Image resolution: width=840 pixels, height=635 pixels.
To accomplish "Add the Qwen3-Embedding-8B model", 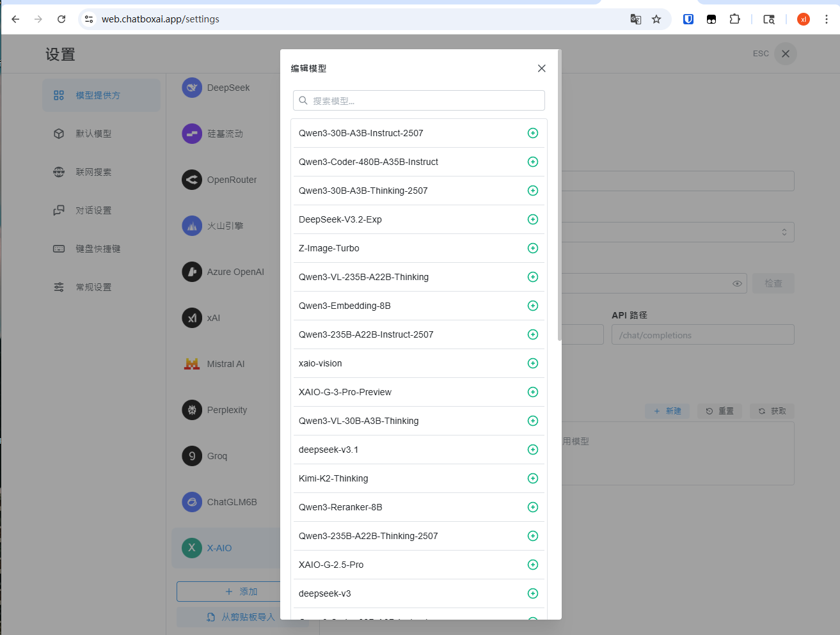I will click(x=532, y=306).
